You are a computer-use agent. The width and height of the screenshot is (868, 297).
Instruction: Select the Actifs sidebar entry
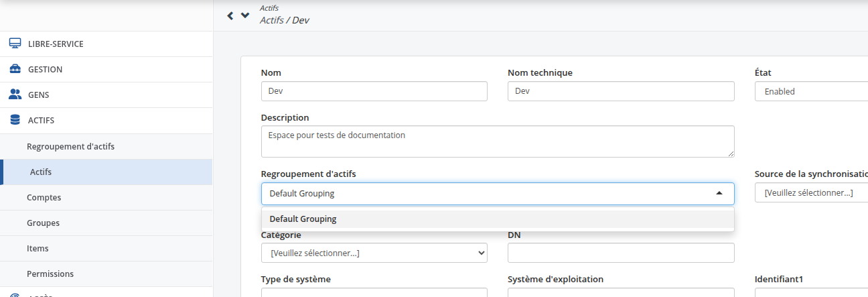[x=106, y=172]
